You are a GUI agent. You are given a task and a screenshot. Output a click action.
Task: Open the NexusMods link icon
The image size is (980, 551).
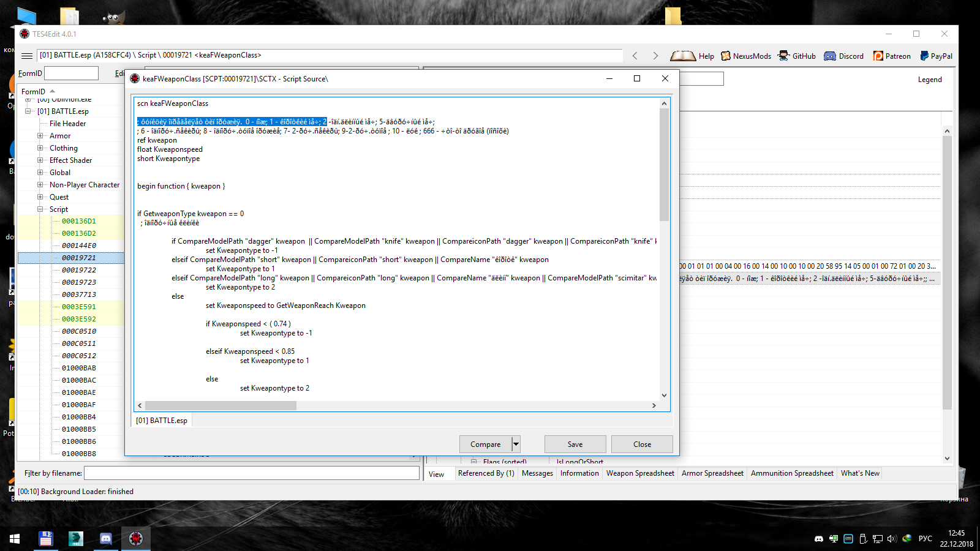726,56
